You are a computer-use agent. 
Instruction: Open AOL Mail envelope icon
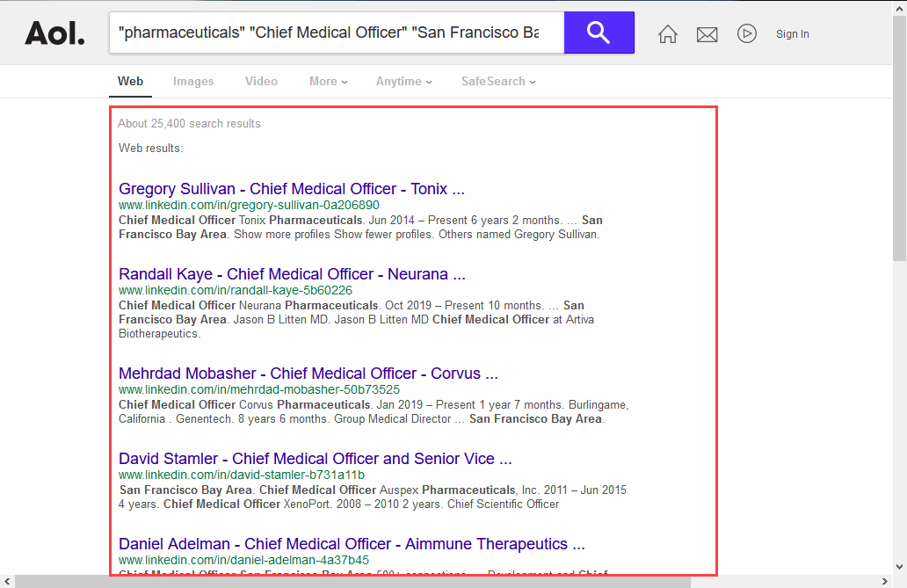pos(707,35)
